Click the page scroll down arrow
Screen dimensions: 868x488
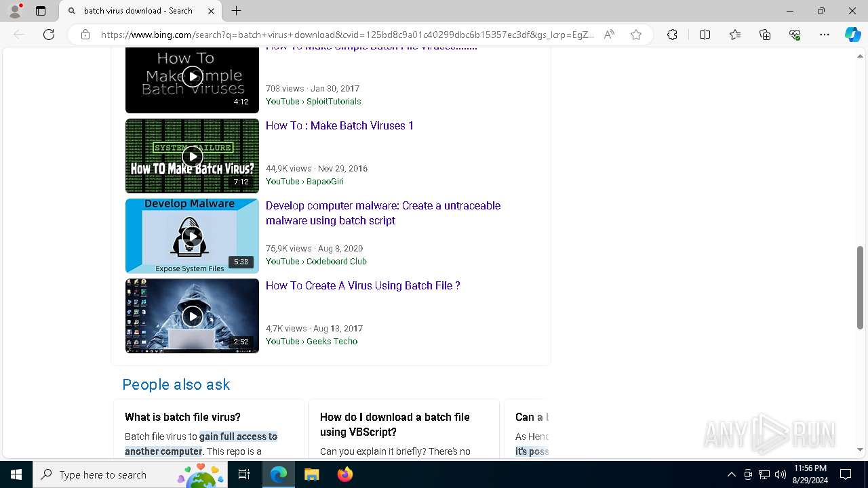(x=861, y=449)
